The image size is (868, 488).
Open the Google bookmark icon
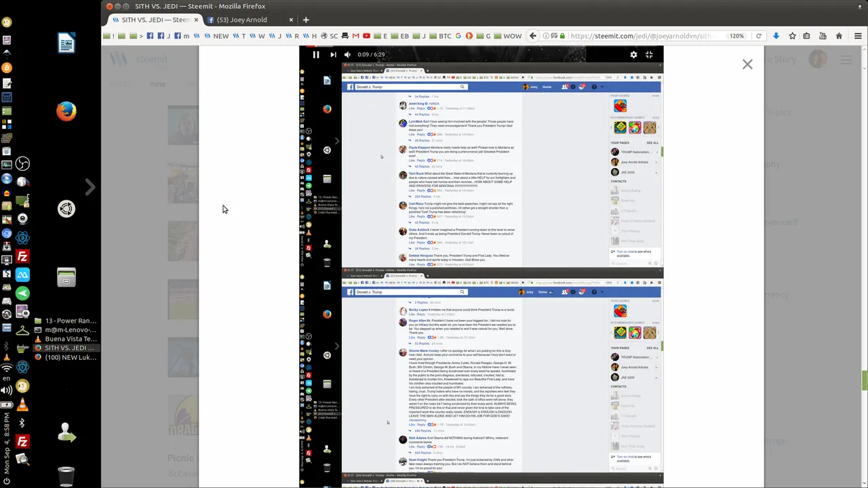pos(458,36)
